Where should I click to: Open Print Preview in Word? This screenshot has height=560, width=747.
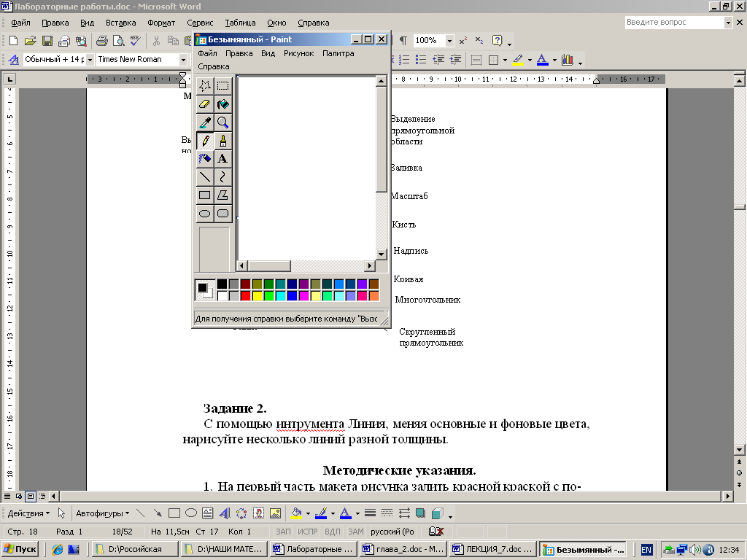click(119, 41)
